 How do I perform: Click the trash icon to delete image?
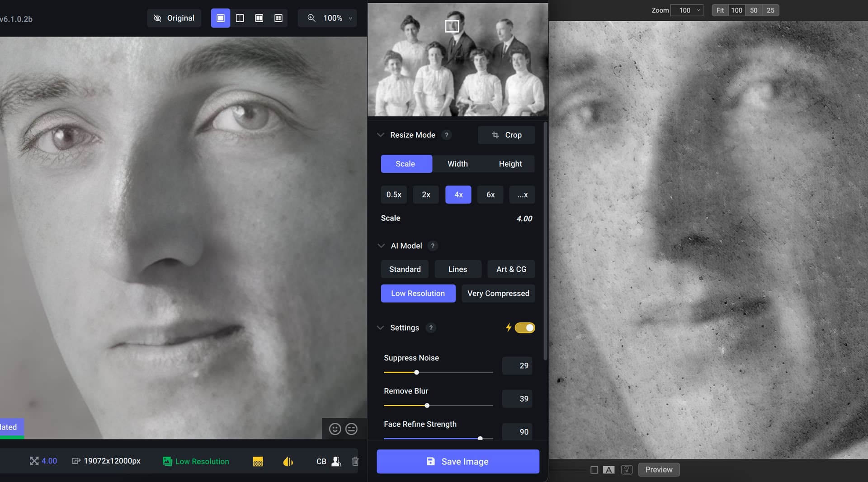(355, 461)
